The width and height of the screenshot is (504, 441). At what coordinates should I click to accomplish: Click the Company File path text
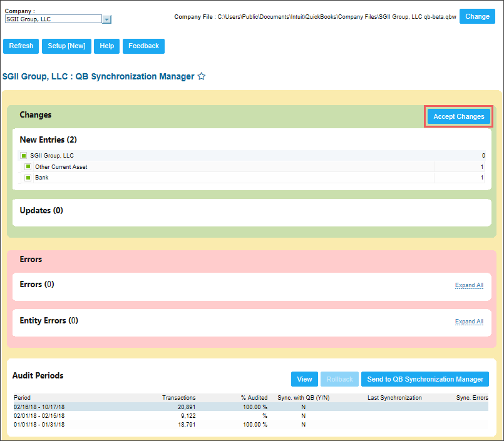click(x=337, y=17)
